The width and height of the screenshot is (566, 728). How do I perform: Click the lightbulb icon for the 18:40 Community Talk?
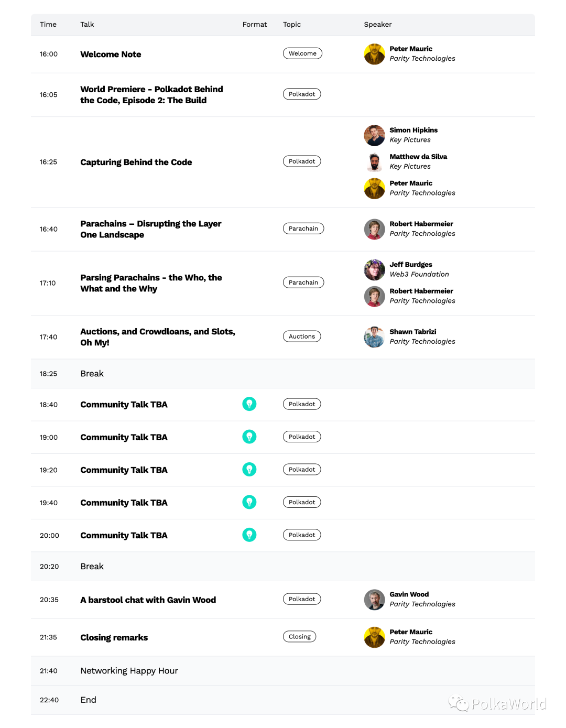click(x=249, y=404)
